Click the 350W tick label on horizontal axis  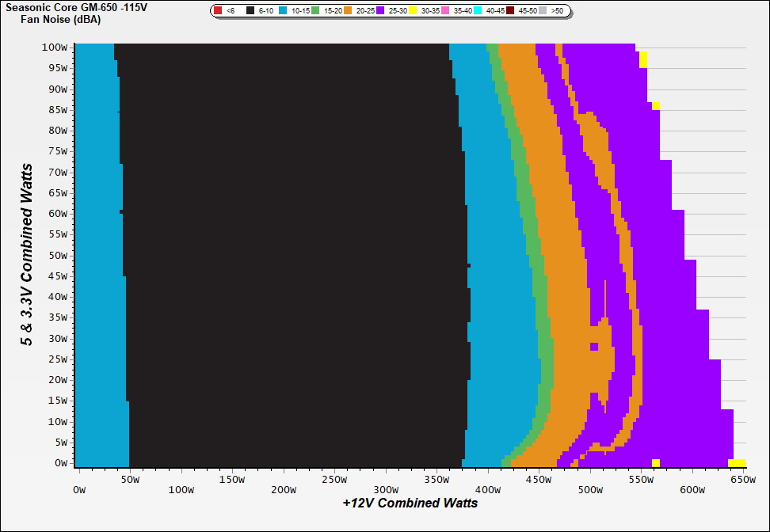pos(436,479)
